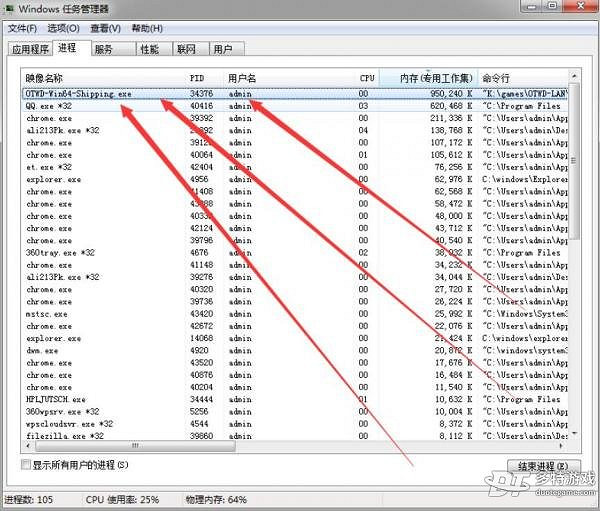
Task: Select chrome.exe with PID 41148
Action: point(295,265)
